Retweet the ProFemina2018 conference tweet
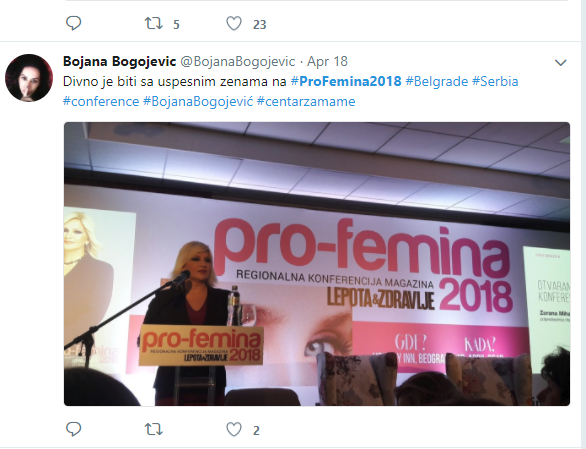This screenshot has width=586, height=449. coord(154,429)
